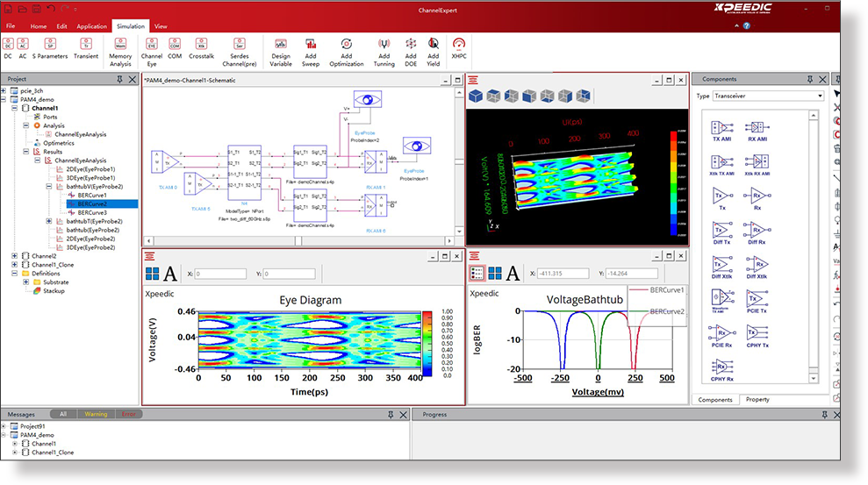Click Add Yield icon

[433, 52]
